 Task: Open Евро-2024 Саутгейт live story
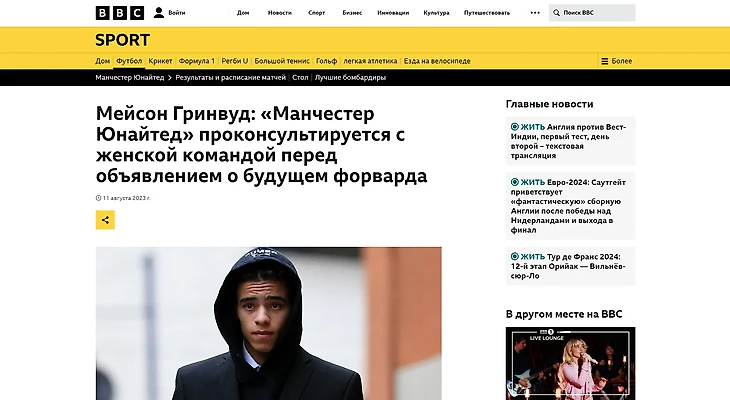tap(570, 206)
